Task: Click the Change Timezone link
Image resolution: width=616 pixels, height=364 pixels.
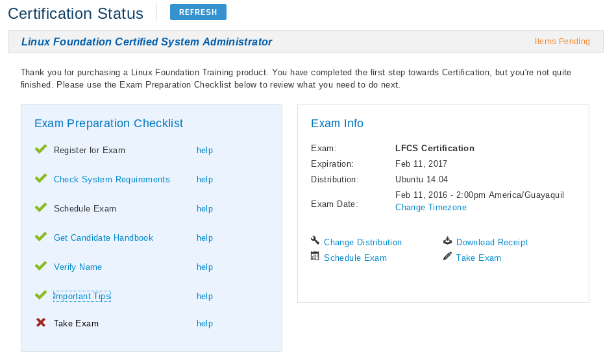Action: pos(431,208)
